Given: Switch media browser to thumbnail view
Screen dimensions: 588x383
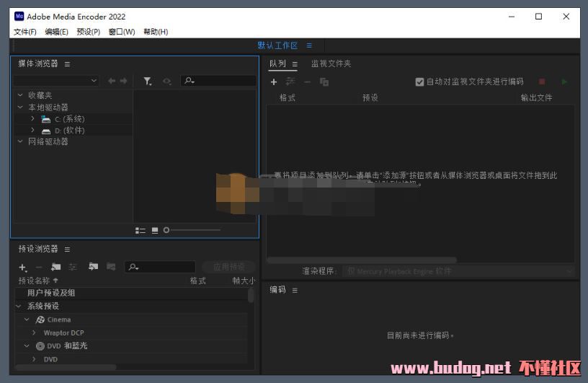Looking at the screenshot, I should point(155,230).
